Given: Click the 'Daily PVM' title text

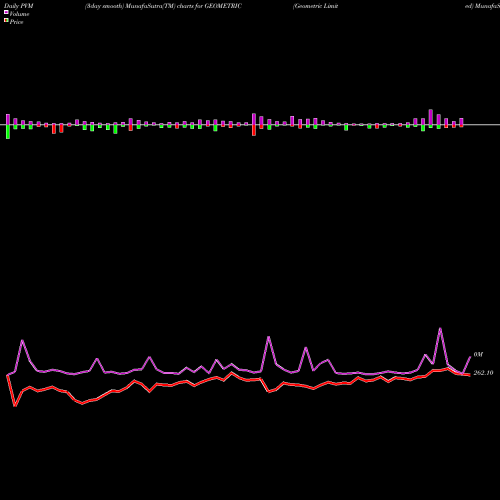Looking at the screenshot, I should point(19,6).
